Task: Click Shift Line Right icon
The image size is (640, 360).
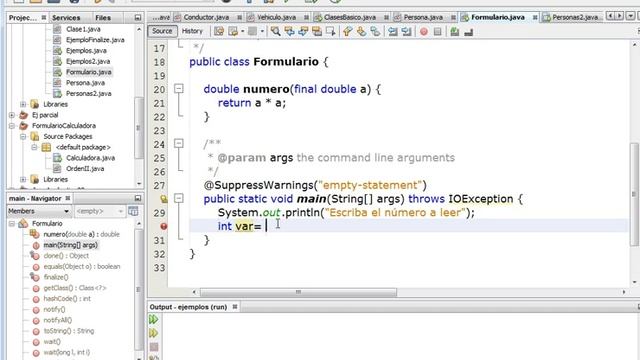Action: [x=407, y=31]
